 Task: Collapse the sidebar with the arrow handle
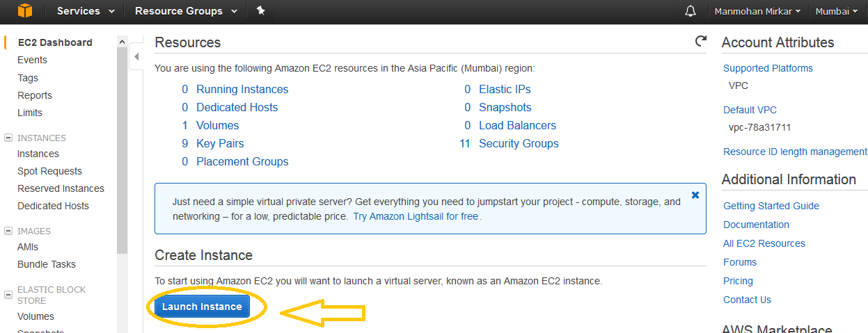tap(136, 57)
